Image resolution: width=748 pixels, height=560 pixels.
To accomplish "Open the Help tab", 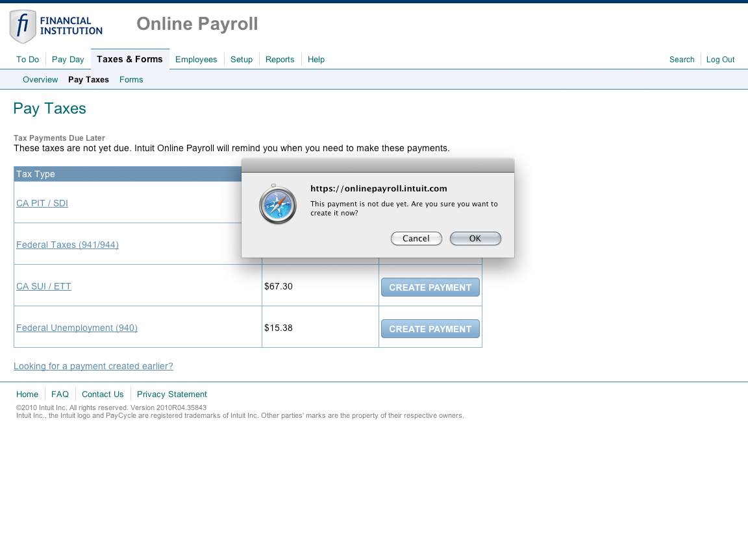I will tap(316, 60).
